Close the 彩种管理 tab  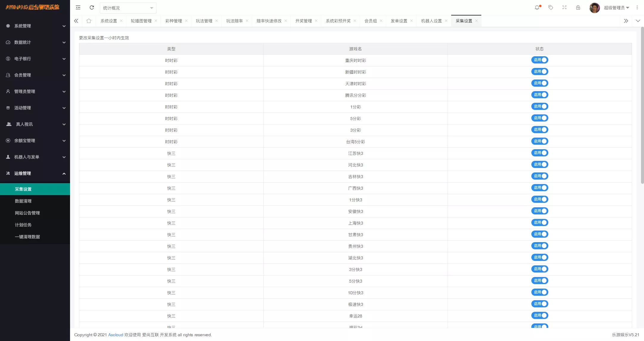[186, 21]
